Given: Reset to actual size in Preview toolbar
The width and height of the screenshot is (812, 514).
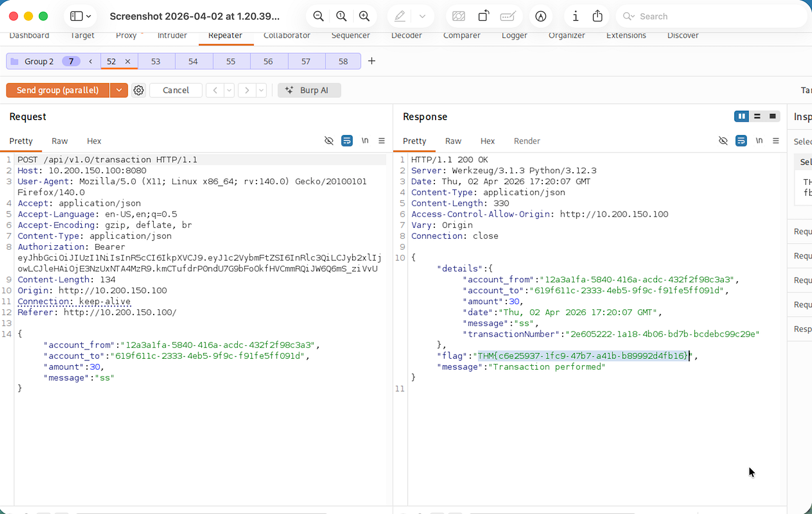Looking at the screenshot, I should pyautogui.click(x=342, y=16).
